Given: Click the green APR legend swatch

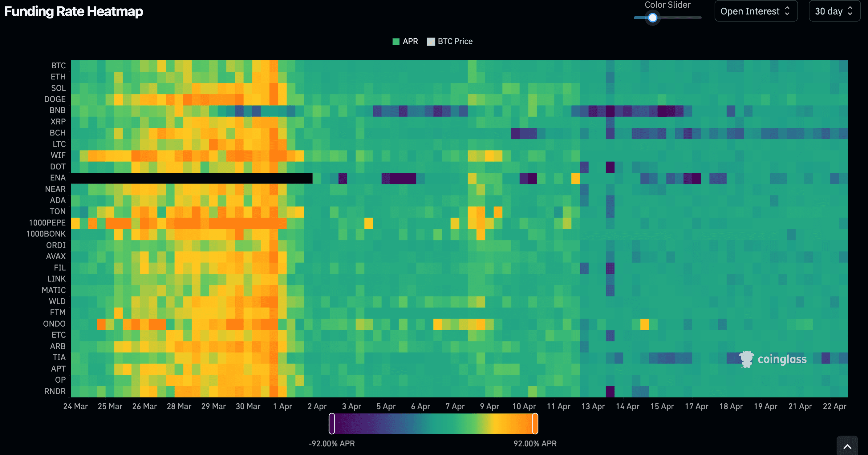Looking at the screenshot, I should pos(396,42).
